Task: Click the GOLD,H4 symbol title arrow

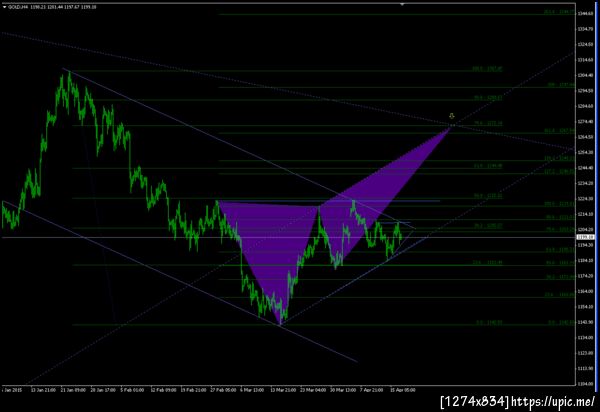Action: (x=5, y=7)
